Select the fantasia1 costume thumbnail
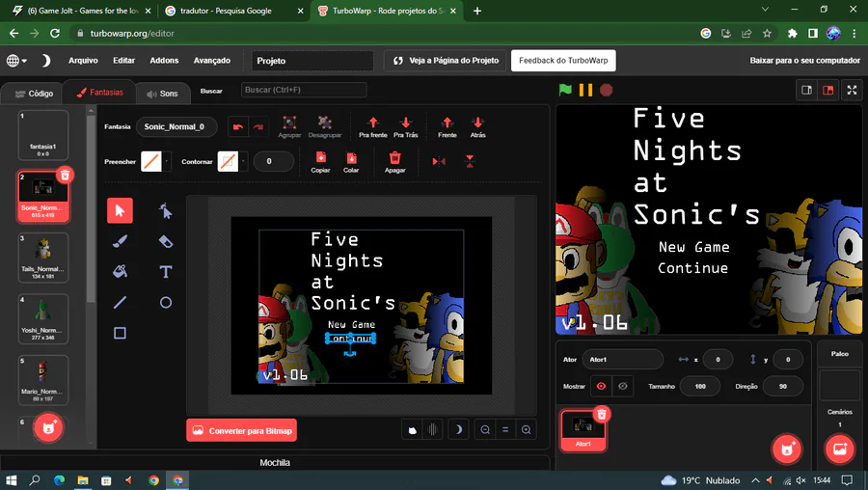The width and height of the screenshot is (868, 490). tap(43, 135)
